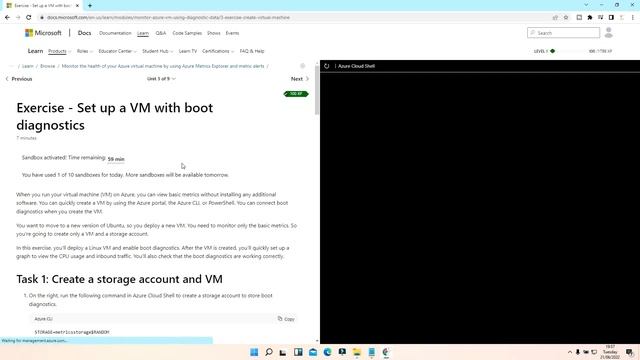Screen dimensions: 640x360
Task: Expand the Educator Center dropdown
Action: click(x=118, y=51)
